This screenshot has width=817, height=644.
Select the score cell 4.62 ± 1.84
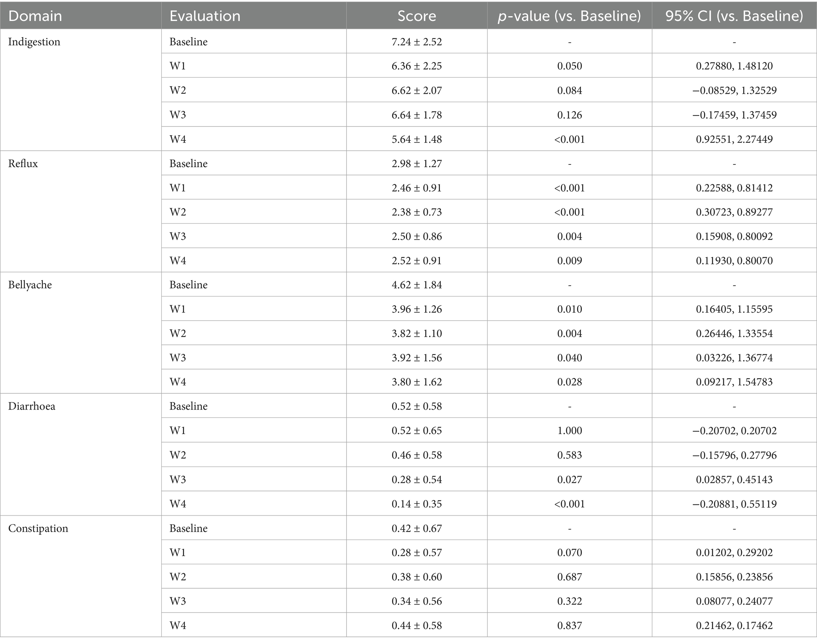[417, 285]
